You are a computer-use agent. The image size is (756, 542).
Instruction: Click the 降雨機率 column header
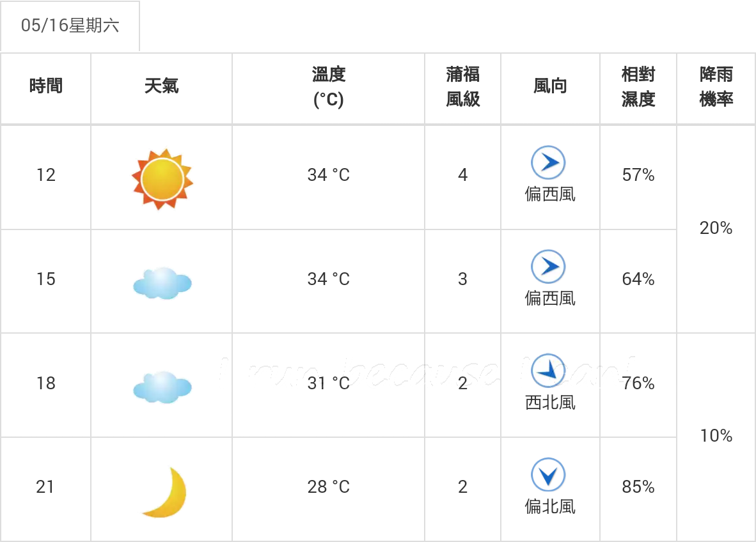pyautogui.click(x=716, y=87)
